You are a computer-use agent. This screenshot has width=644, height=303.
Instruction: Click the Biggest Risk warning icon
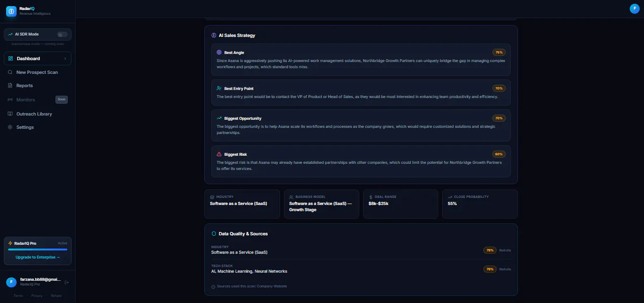pos(219,154)
